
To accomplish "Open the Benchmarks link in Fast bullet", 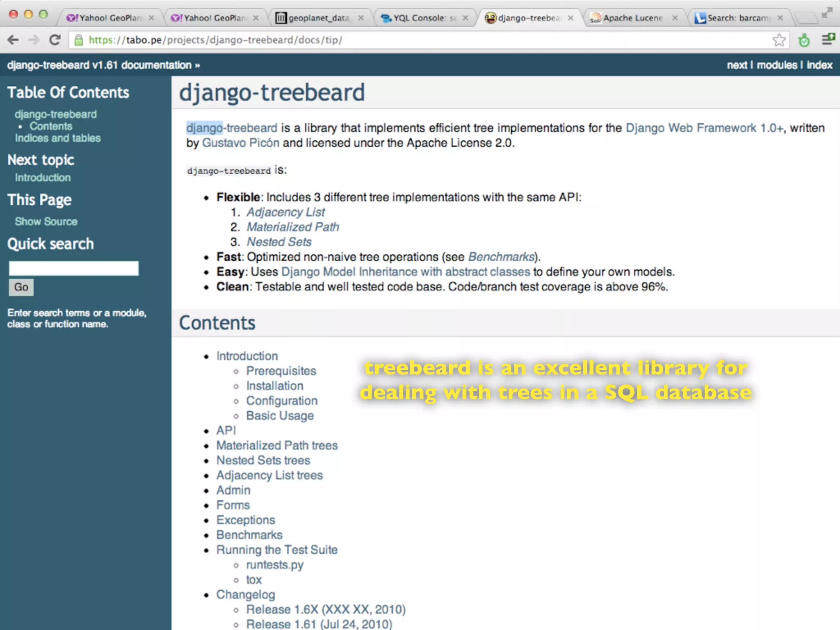I will [x=501, y=257].
